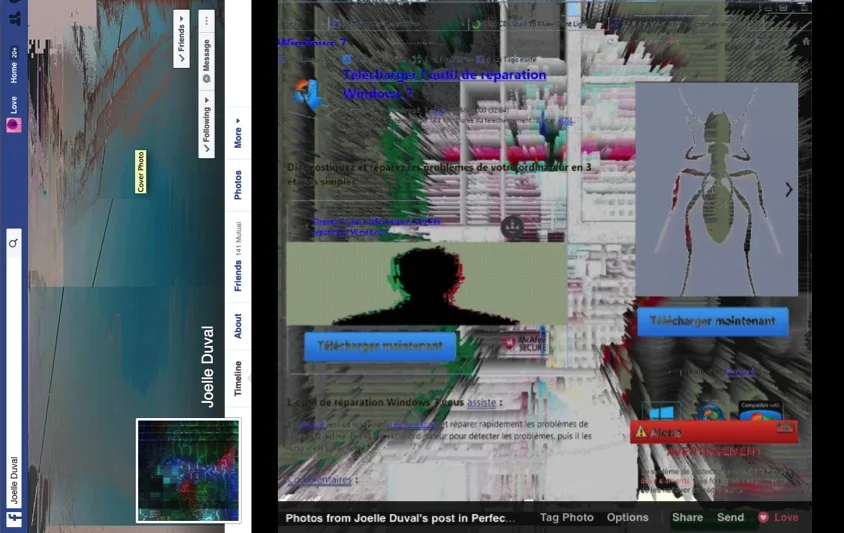The width and height of the screenshot is (844, 533).
Task: Open Options in photo viewer bar
Action: [627, 517]
